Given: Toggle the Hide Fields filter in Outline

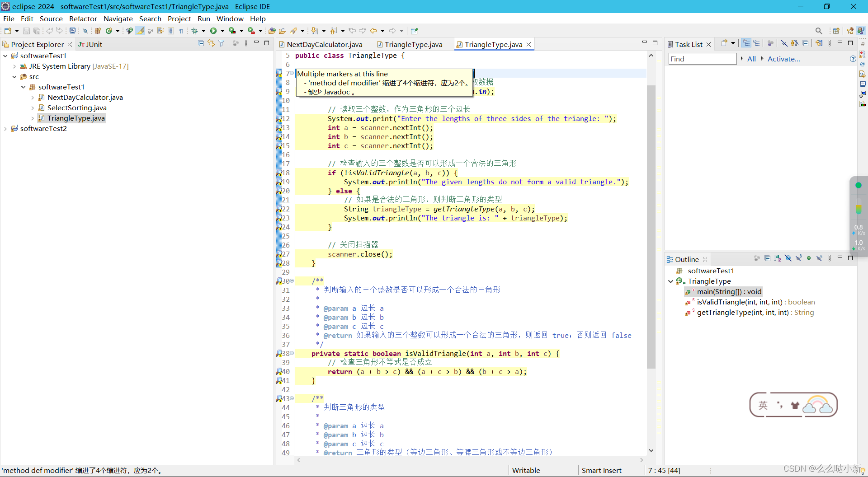Looking at the screenshot, I should (788, 258).
